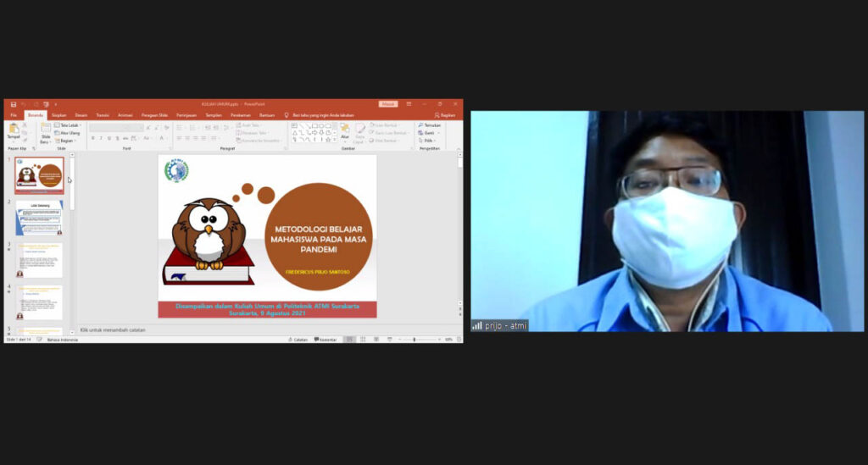Expand the Pilih select dropdown
The image size is (868, 465).
point(427,141)
